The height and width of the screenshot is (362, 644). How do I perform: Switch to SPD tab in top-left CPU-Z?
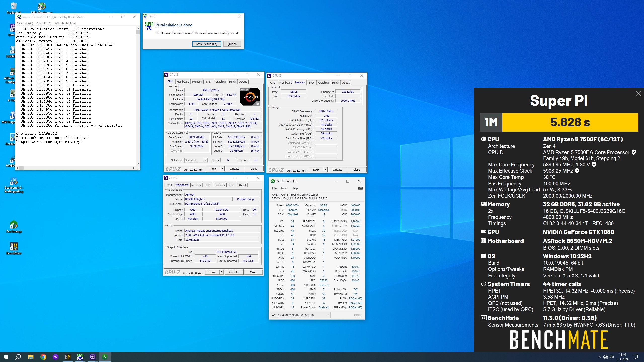pos(208,82)
